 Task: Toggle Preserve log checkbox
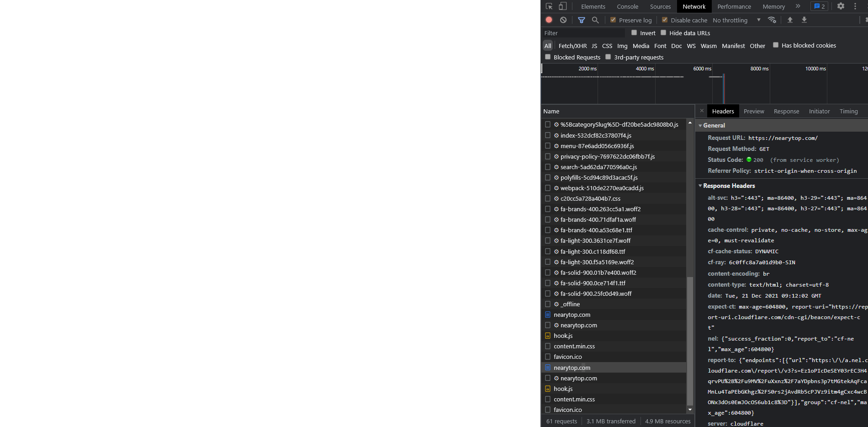pyautogui.click(x=613, y=20)
